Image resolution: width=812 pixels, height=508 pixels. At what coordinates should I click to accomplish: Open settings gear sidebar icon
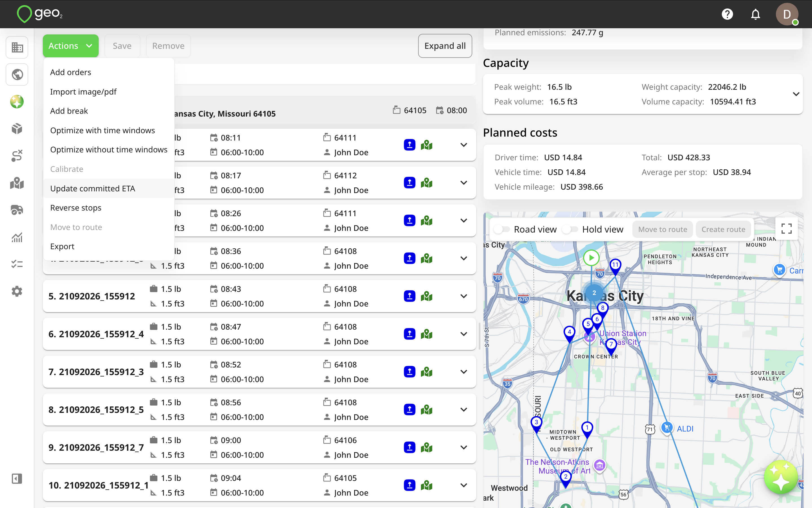[x=17, y=291]
